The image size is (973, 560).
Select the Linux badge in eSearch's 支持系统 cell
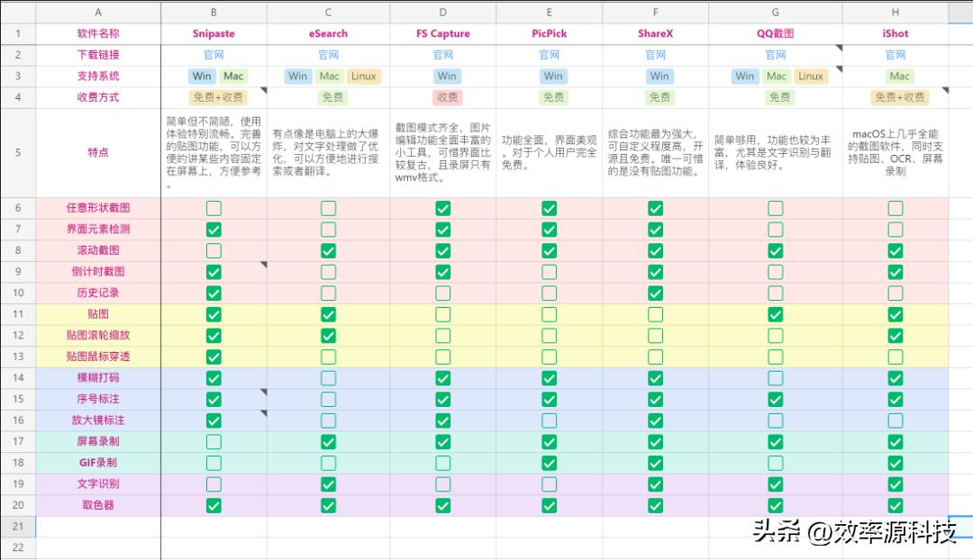(x=364, y=77)
